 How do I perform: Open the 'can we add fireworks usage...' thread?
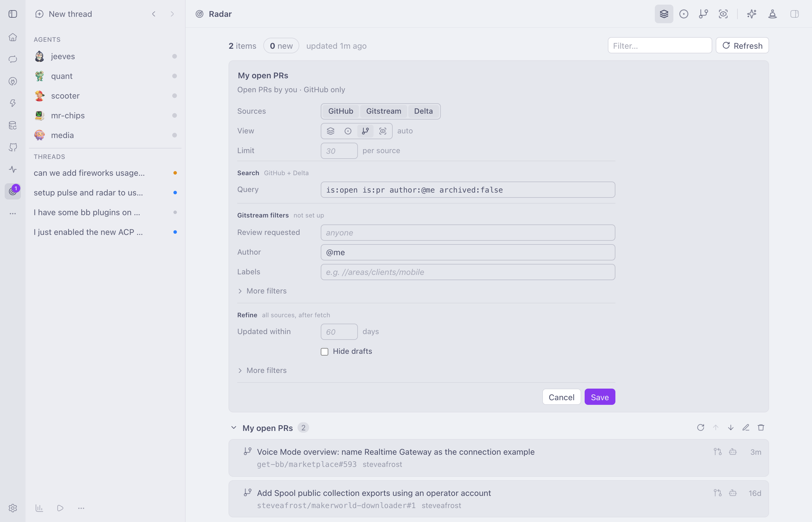click(105, 173)
